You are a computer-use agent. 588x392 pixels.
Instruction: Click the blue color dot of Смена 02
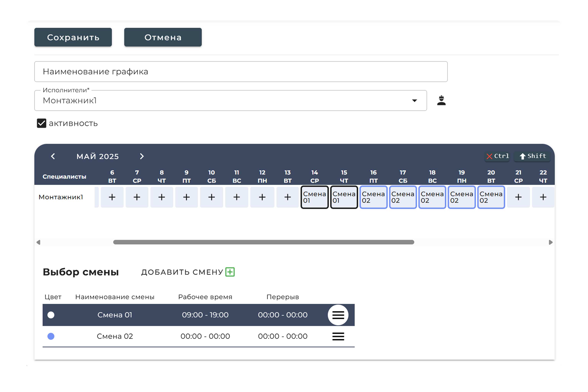[51, 336]
